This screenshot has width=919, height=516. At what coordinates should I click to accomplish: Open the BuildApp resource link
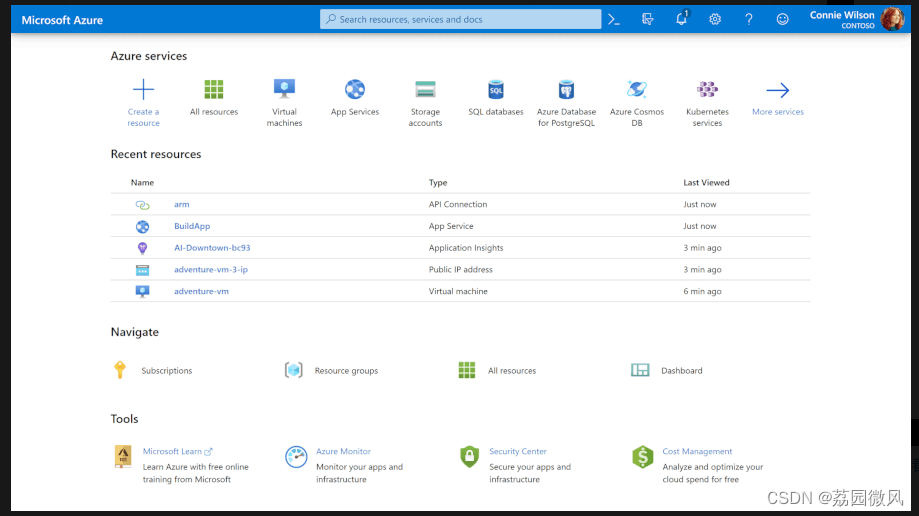tap(192, 226)
